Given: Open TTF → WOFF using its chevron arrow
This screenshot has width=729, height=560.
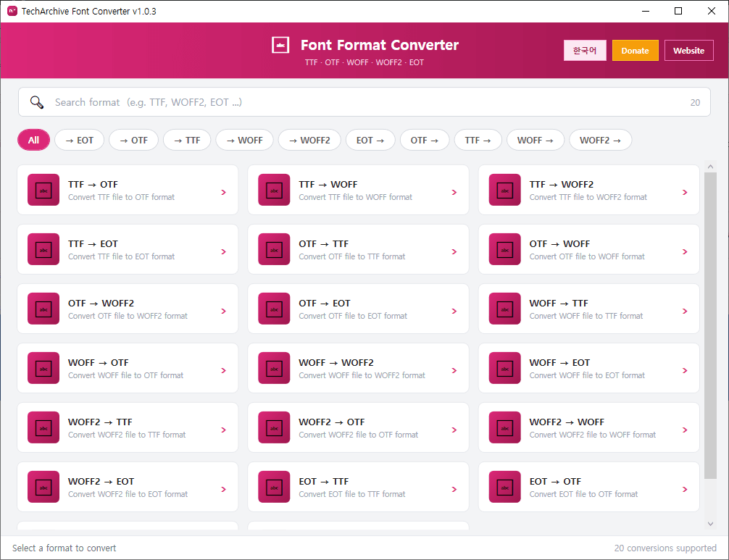Looking at the screenshot, I should (x=454, y=192).
